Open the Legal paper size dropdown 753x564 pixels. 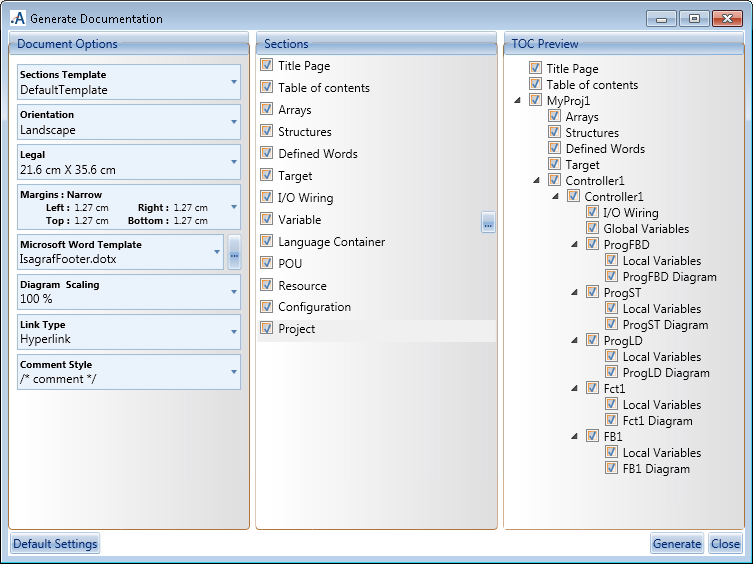(x=129, y=162)
